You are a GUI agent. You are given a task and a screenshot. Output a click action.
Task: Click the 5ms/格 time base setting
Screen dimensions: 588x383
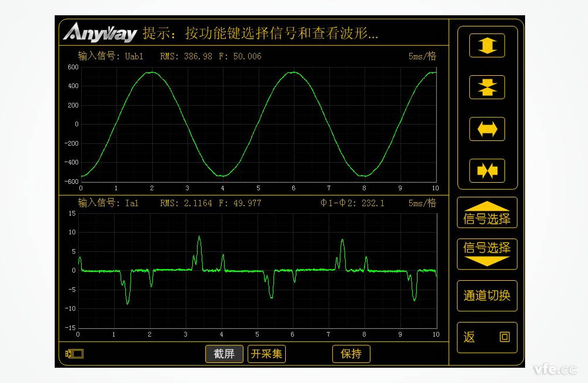pos(422,56)
